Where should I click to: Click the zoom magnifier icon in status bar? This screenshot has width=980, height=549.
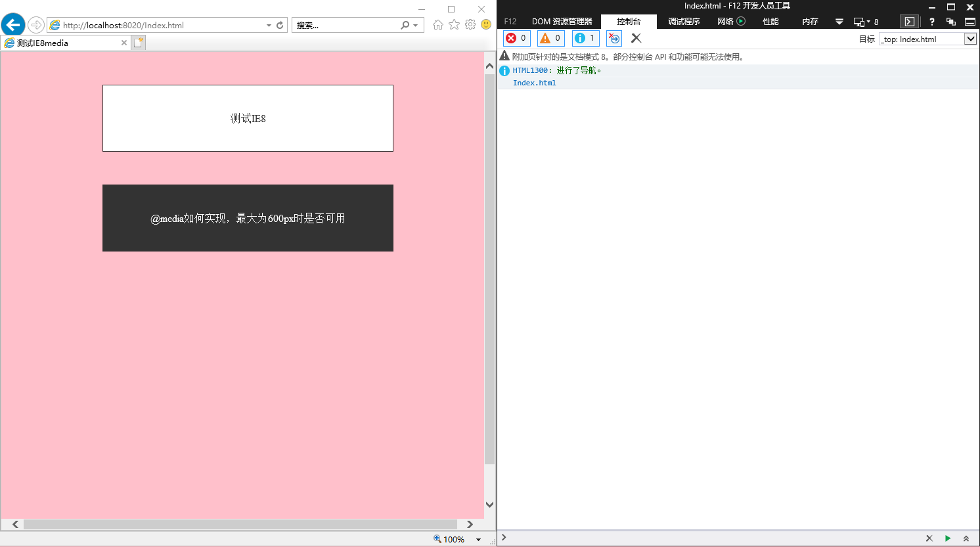coord(437,539)
